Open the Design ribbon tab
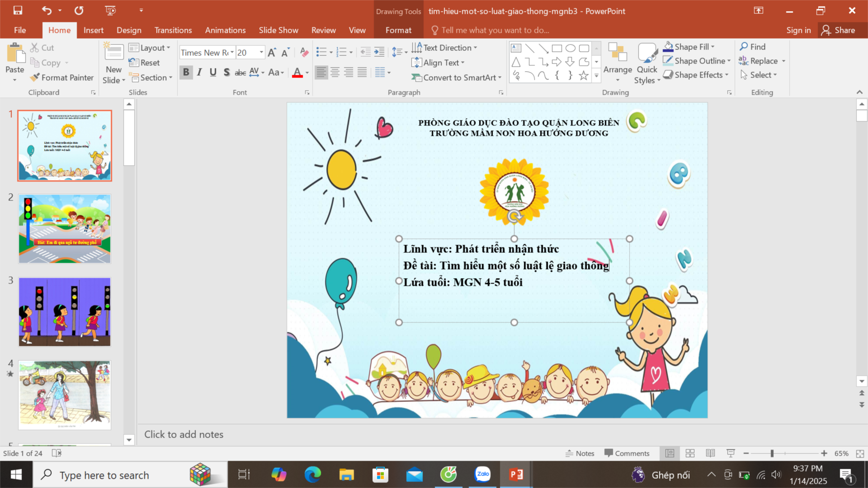The image size is (868, 488). pos(129,30)
